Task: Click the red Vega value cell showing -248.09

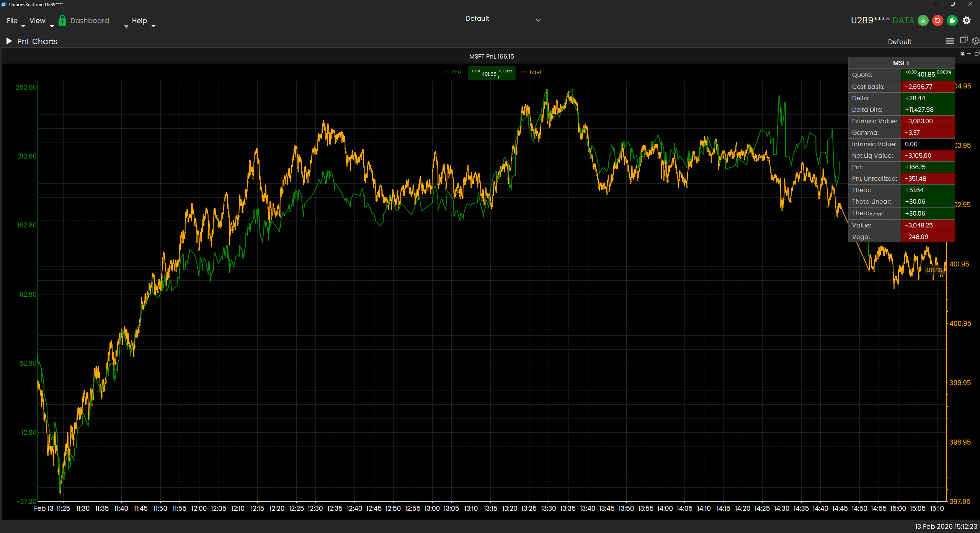Action: tap(928, 237)
